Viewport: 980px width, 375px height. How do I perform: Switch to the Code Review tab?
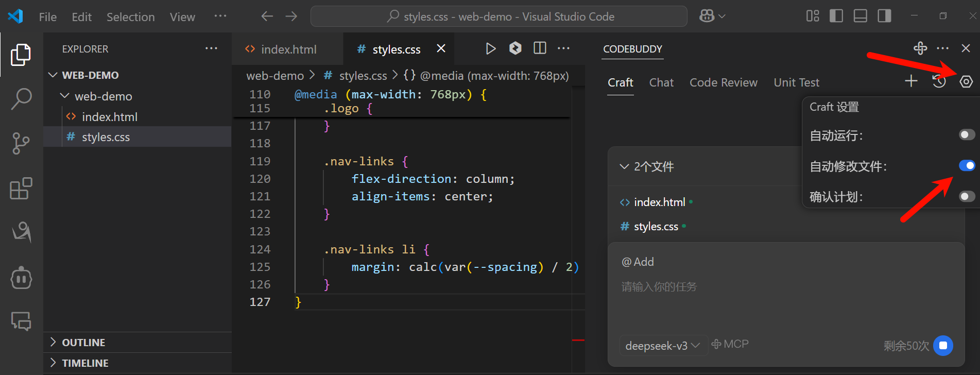723,82
